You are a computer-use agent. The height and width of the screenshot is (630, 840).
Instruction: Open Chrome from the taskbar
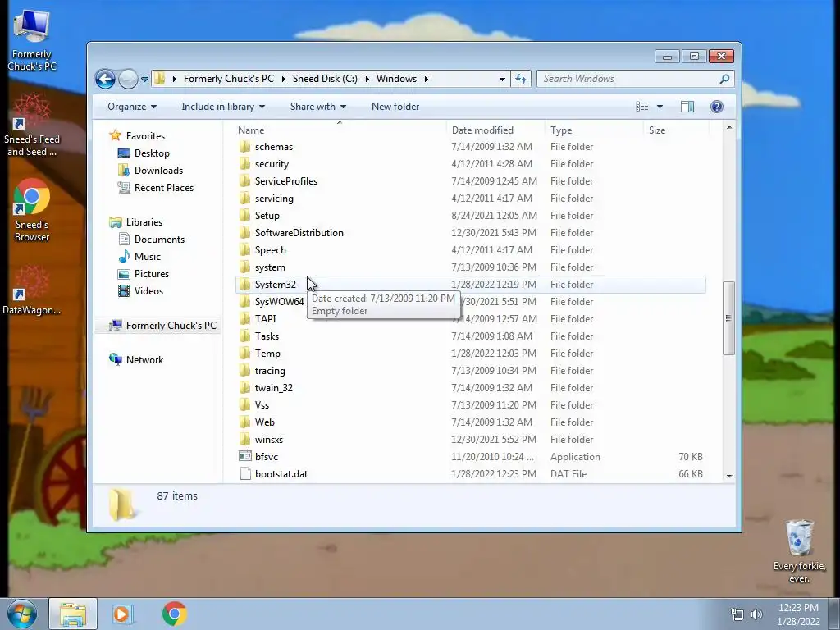point(174,614)
